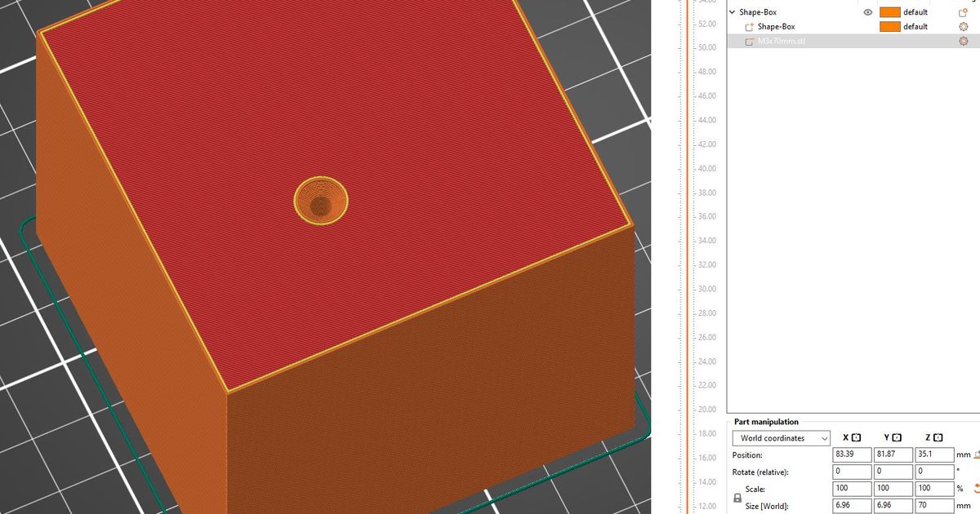
Task: Click the orange extruder color swatch for Shape-Box
Action: click(x=890, y=11)
